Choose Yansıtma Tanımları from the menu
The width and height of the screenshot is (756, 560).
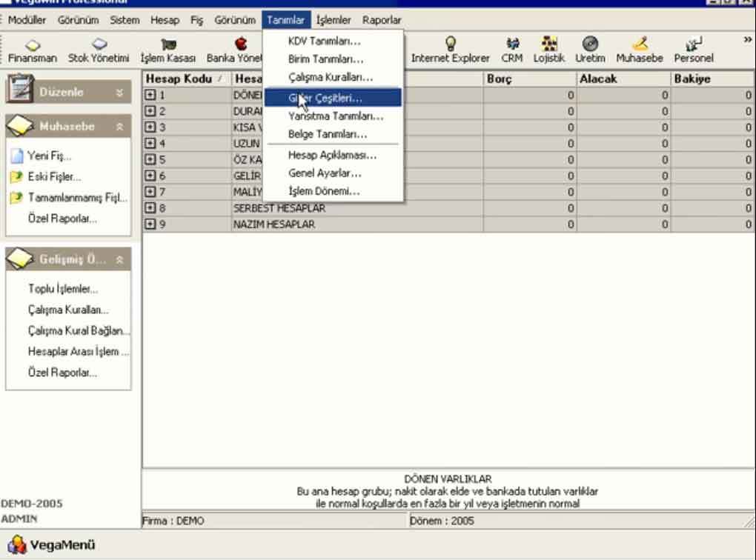click(334, 116)
